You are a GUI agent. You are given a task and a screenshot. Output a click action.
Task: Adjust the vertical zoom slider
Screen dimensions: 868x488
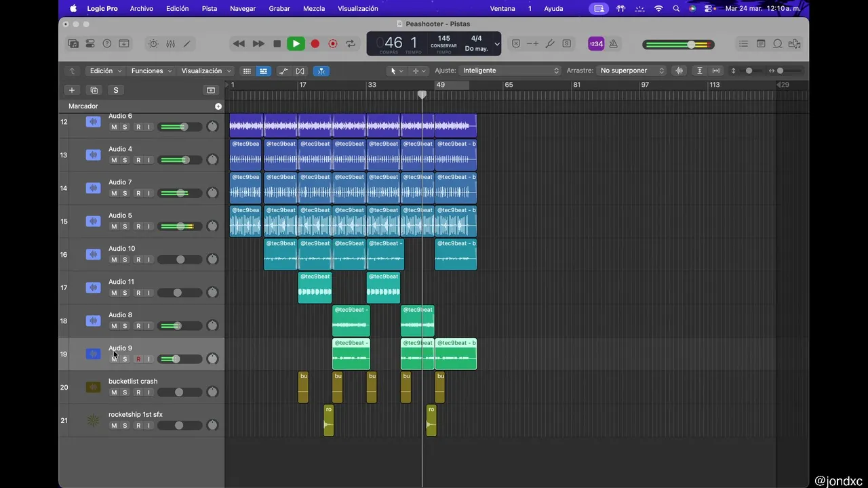tap(749, 70)
